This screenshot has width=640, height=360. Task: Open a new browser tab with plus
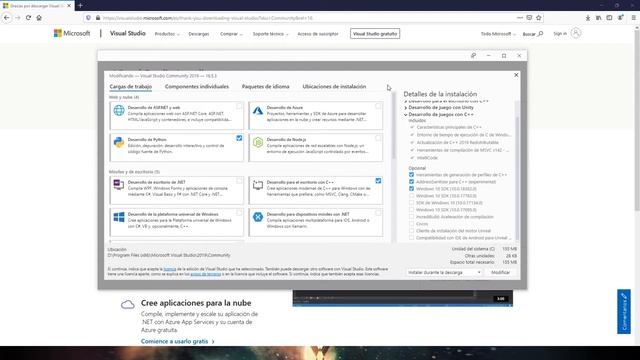click(x=80, y=5)
